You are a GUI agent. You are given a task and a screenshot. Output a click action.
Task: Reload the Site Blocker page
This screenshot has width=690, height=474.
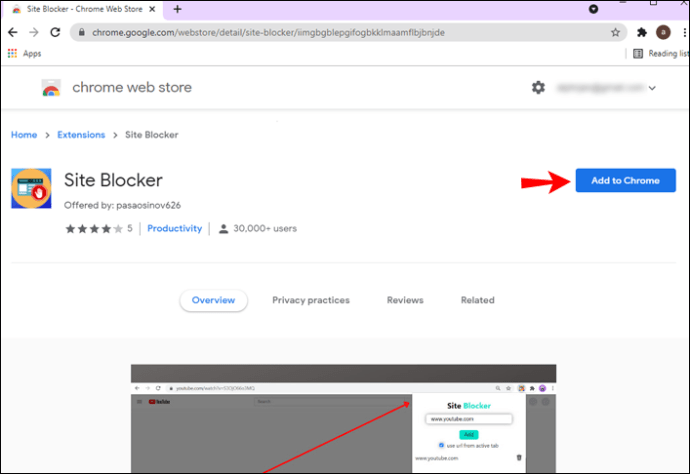point(55,32)
